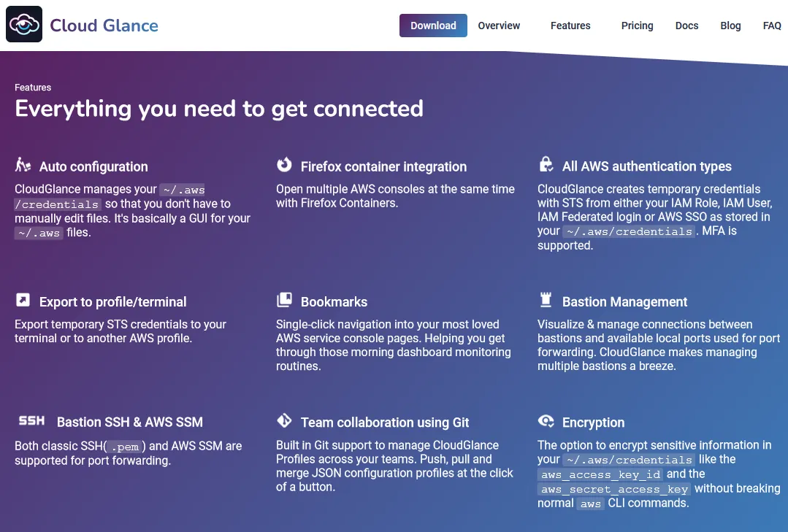Select the Features menu item
Screen dimensions: 788x532
[x=570, y=26]
